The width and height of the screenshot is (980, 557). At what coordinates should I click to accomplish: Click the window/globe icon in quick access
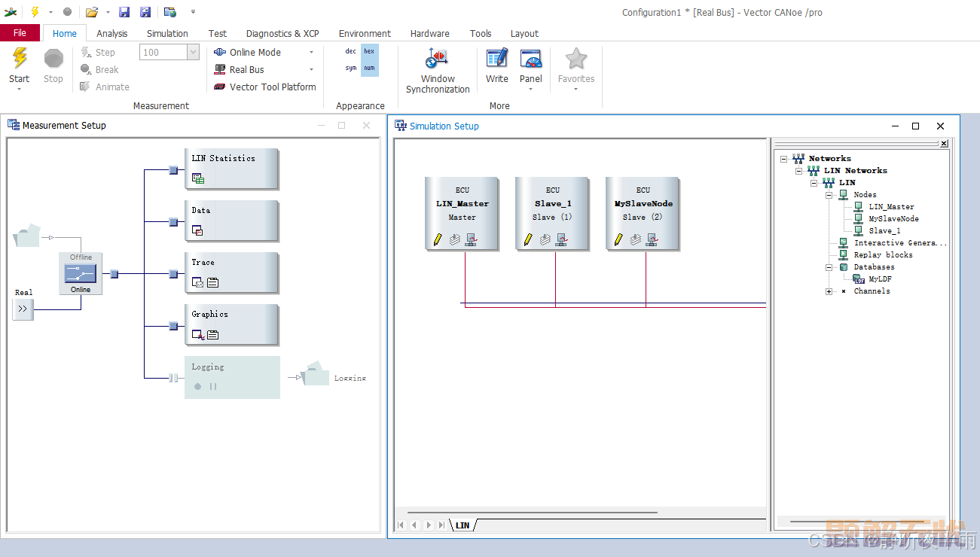pos(170,12)
